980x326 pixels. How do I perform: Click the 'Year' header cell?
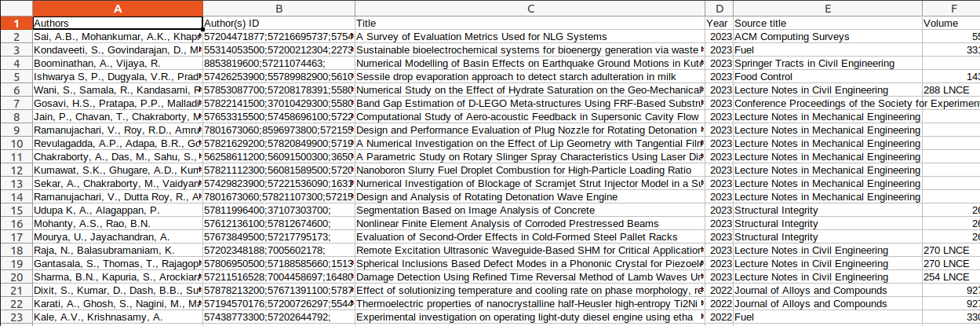719,24
